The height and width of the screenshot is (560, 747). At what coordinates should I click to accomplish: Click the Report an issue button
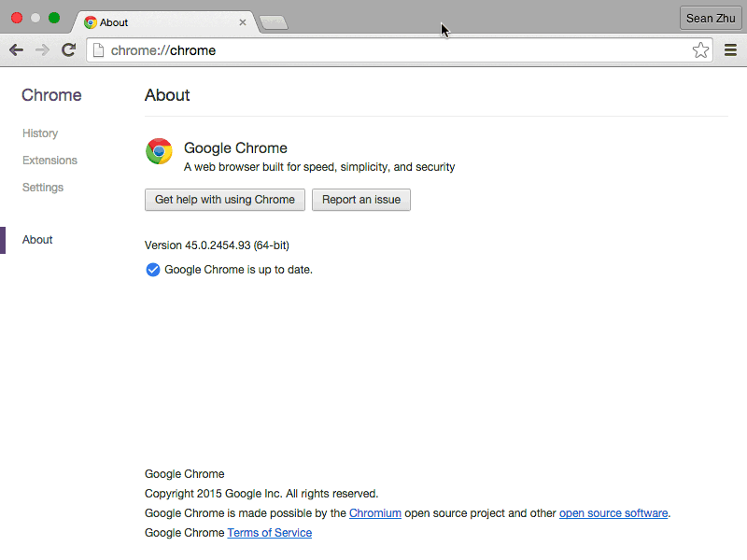pos(361,199)
